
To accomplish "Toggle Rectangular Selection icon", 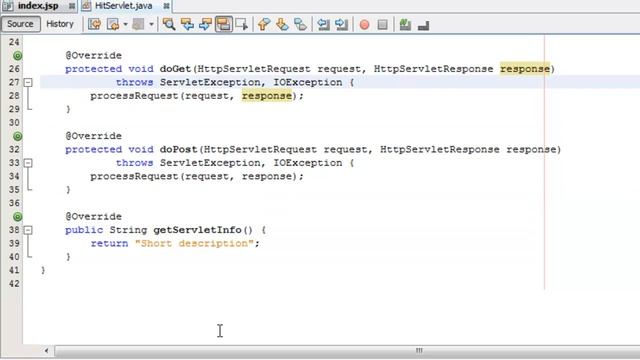I will pos(242,24).
